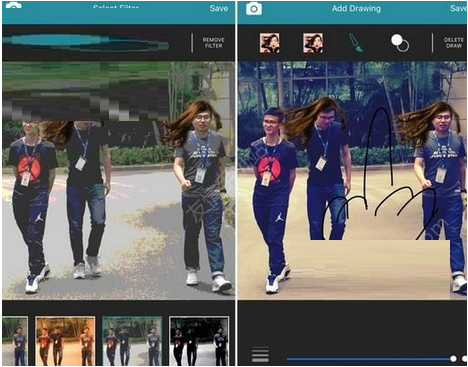Tap the drawing canvas photo on right

pos(352,180)
